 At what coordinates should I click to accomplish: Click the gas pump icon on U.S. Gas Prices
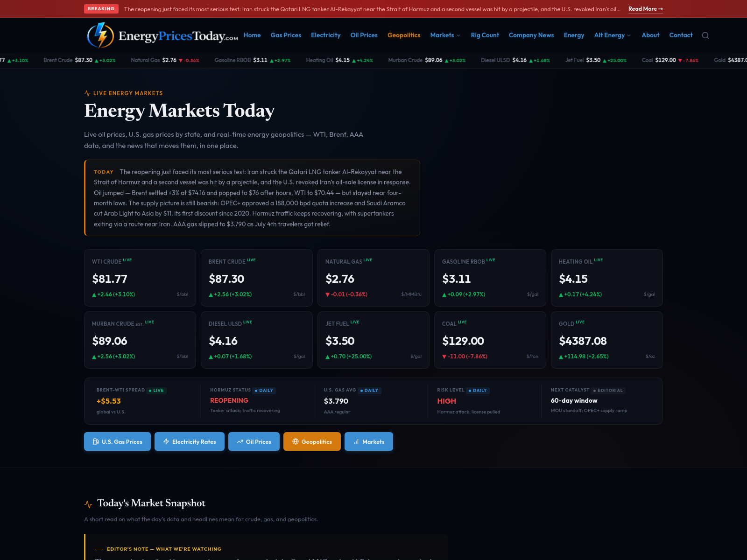tap(96, 441)
